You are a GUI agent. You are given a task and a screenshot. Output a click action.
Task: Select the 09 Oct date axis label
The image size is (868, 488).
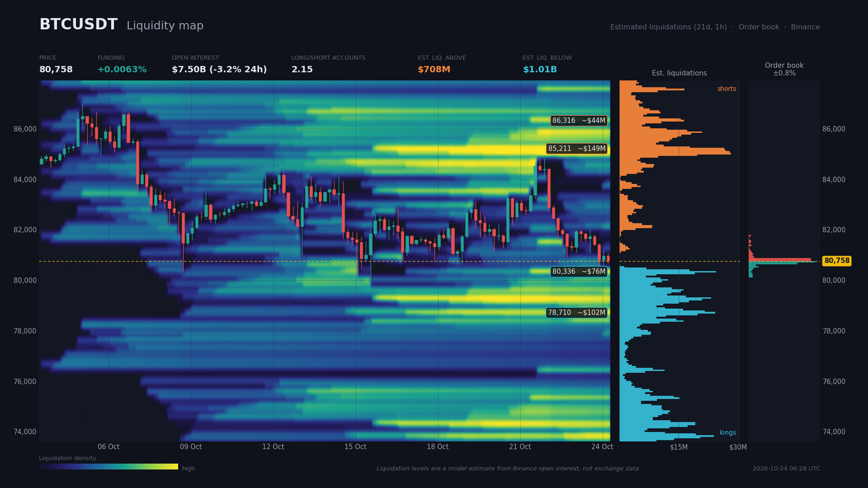(x=191, y=447)
